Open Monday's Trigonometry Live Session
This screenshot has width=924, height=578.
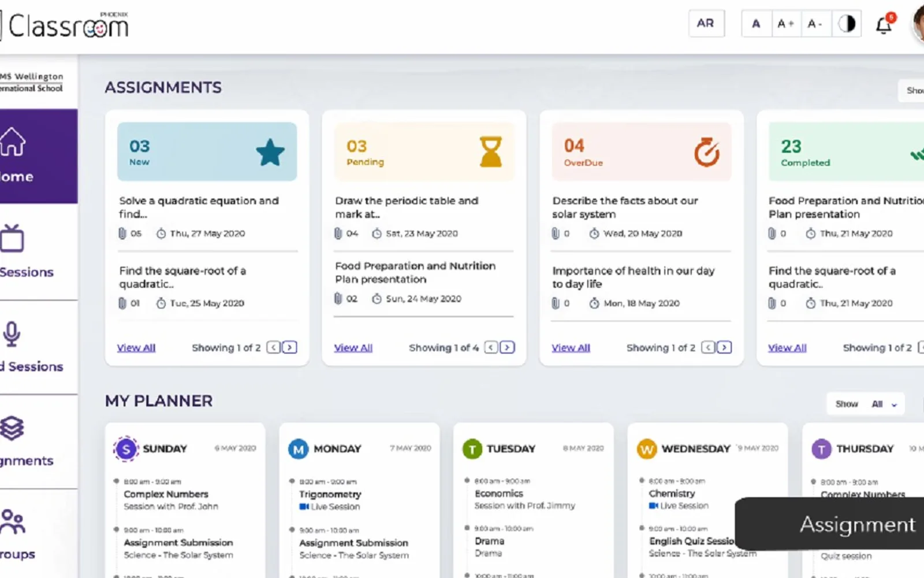pyautogui.click(x=330, y=500)
